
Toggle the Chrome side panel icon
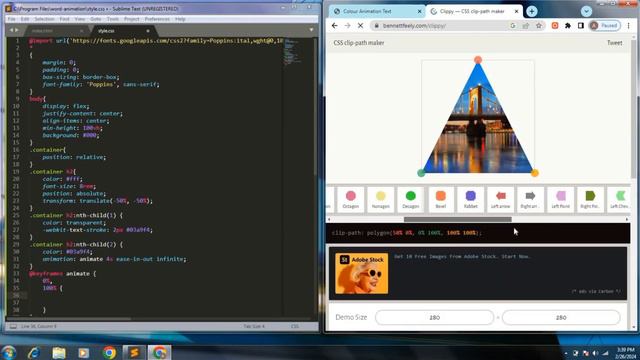(x=580, y=25)
